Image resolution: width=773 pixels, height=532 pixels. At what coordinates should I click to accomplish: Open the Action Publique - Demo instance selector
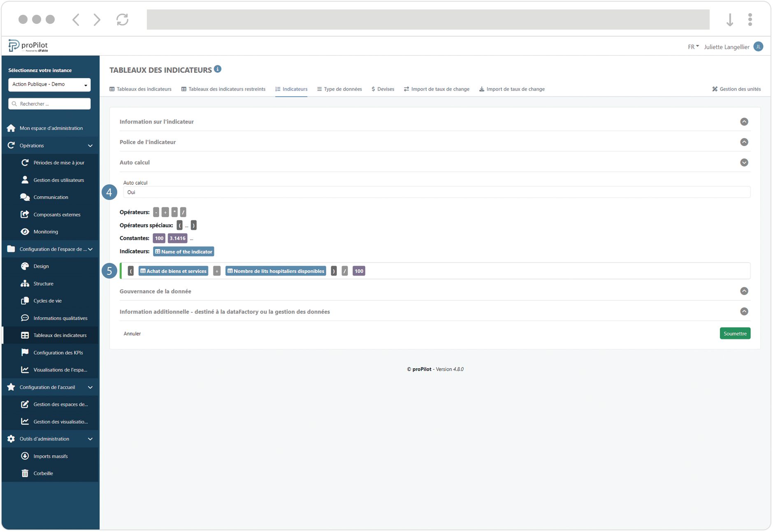tap(49, 84)
